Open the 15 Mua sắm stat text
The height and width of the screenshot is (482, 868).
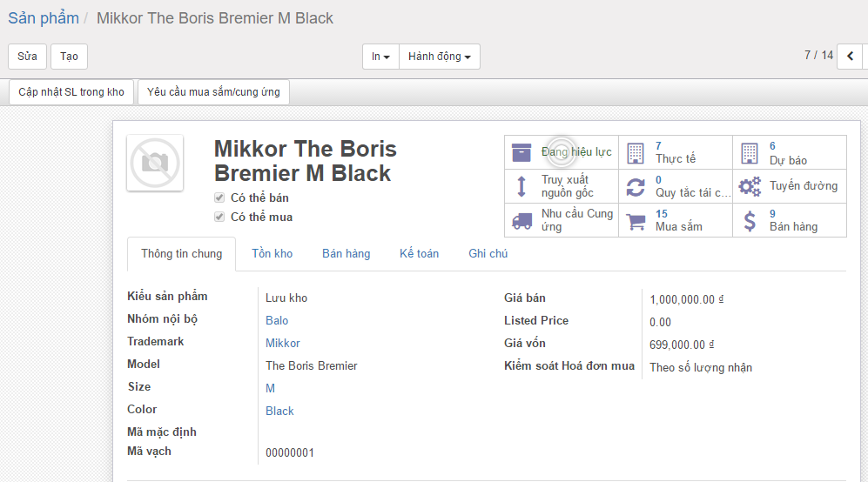(x=679, y=220)
